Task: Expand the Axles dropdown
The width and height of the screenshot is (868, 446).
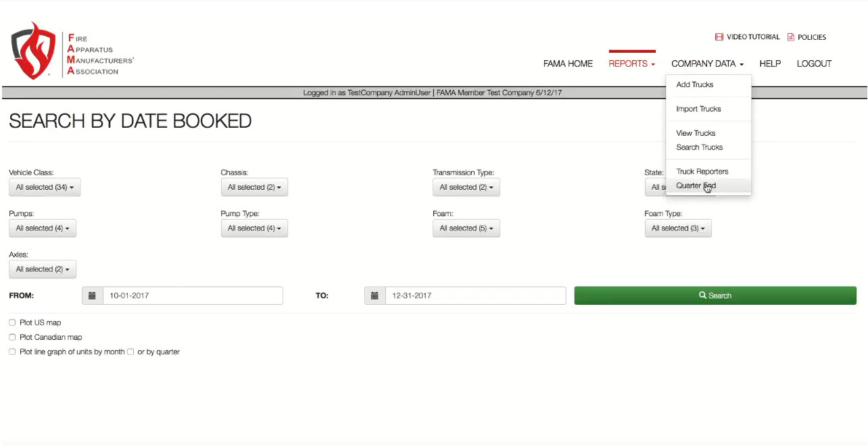Action: [x=43, y=269]
